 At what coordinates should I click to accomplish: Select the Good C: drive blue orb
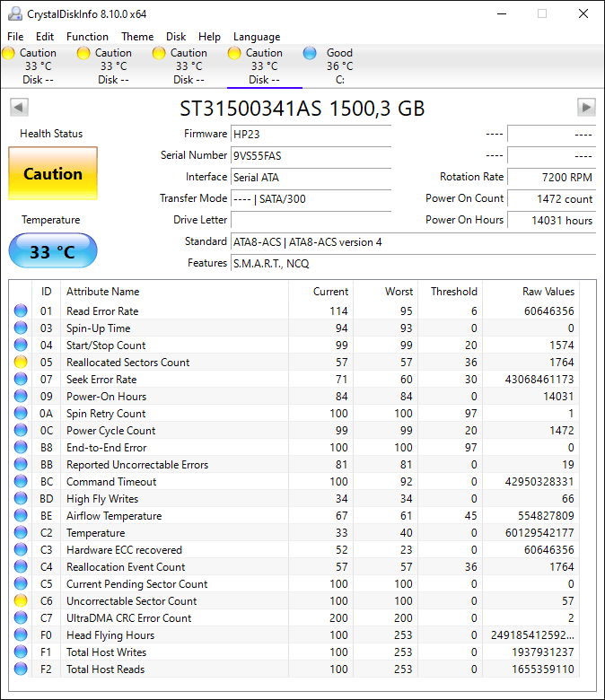pos(310,53)
